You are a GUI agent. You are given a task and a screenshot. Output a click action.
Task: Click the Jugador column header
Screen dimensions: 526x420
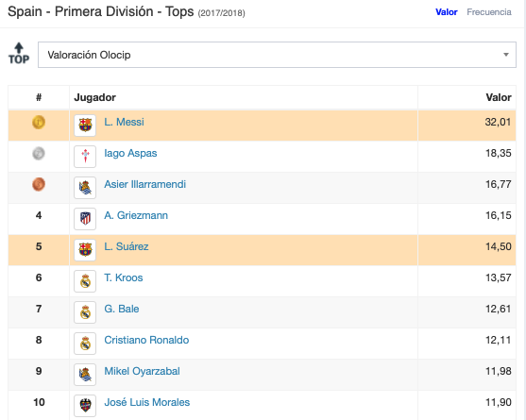(95, 97)
